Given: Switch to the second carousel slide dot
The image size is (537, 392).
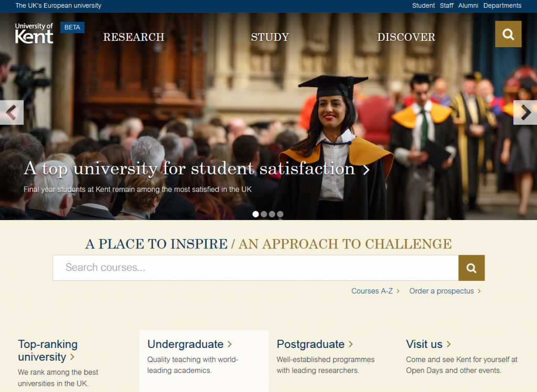Looking at the screenshot, I should pyautogui.click(x=264, y=214).
